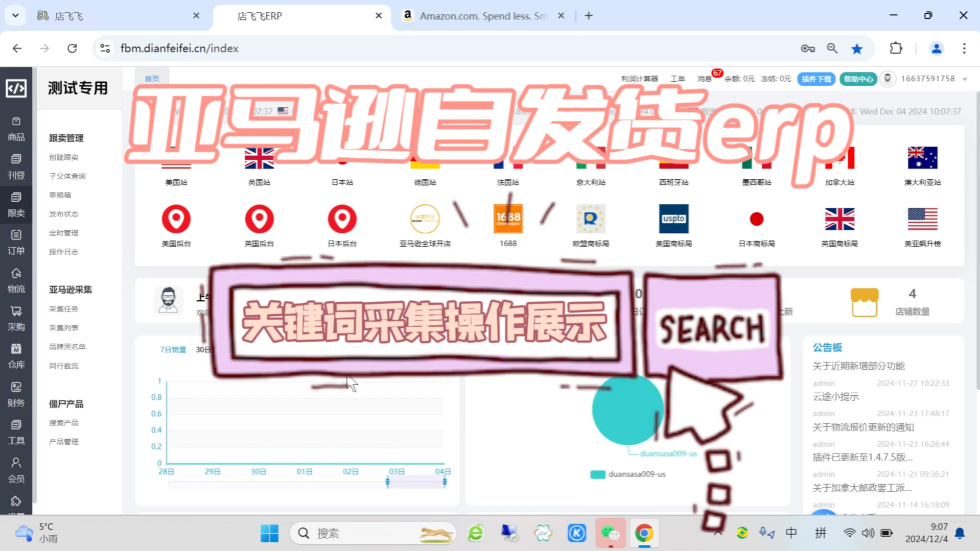Open the 工单 link
The width and height of the screenshot is (980, 551).
pos(677,79)
